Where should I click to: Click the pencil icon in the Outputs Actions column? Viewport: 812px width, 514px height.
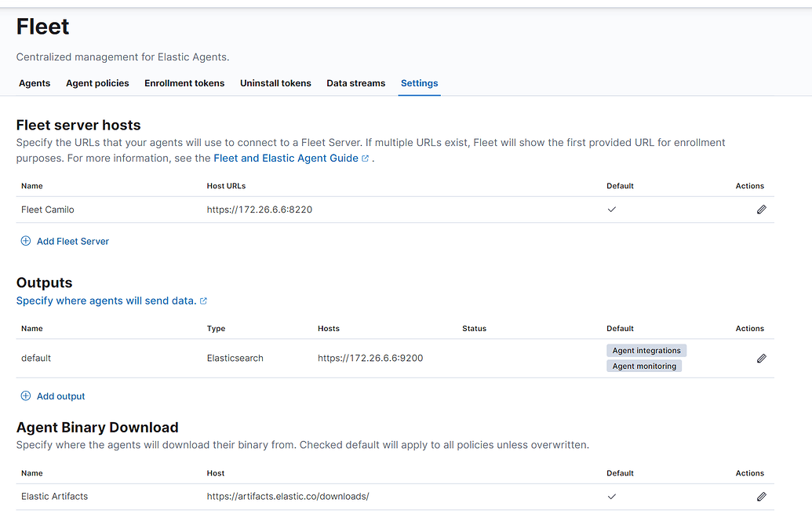click(760, 358)
